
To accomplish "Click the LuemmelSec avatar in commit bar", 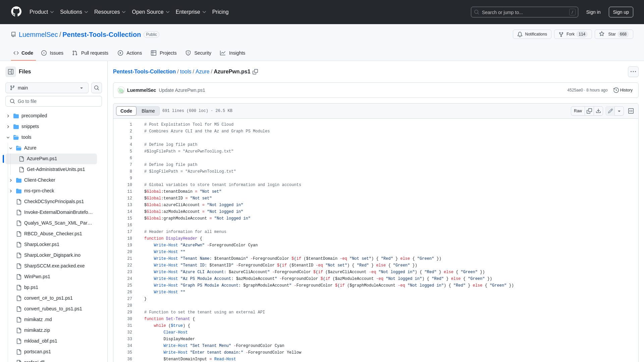I will point(121,90).
